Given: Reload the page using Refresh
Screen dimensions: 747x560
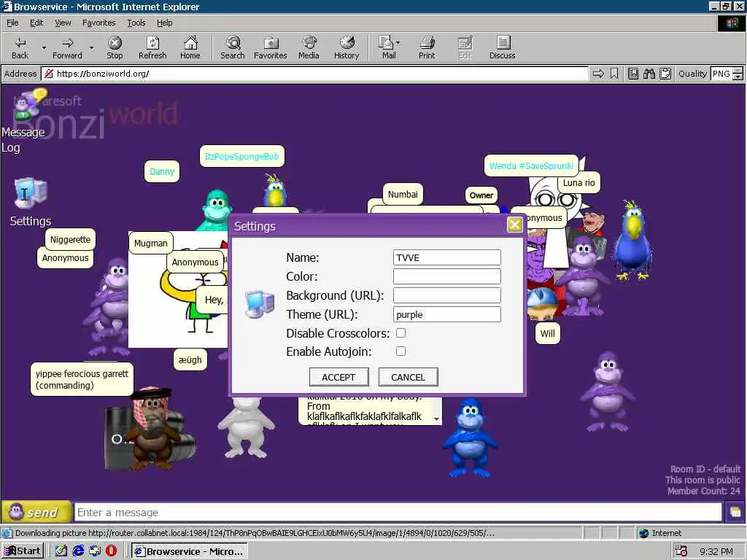Looking at the screenshot, I should click(152, 47).
